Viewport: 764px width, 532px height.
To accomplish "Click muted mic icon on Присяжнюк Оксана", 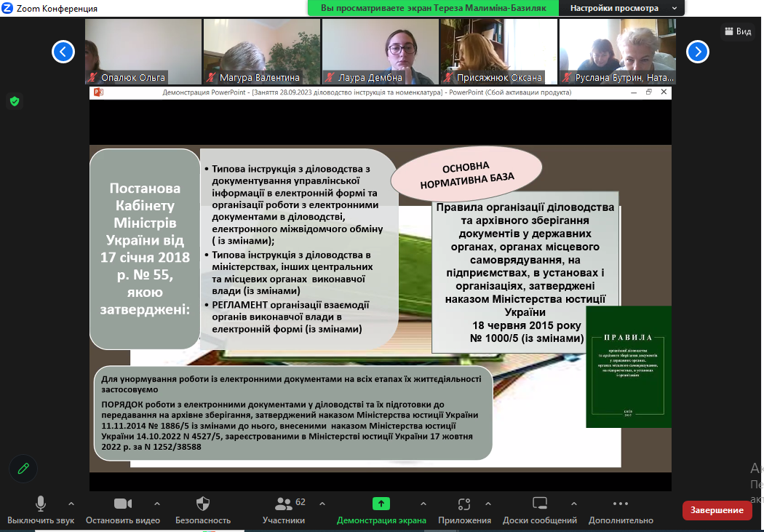I will coord(447,77).
